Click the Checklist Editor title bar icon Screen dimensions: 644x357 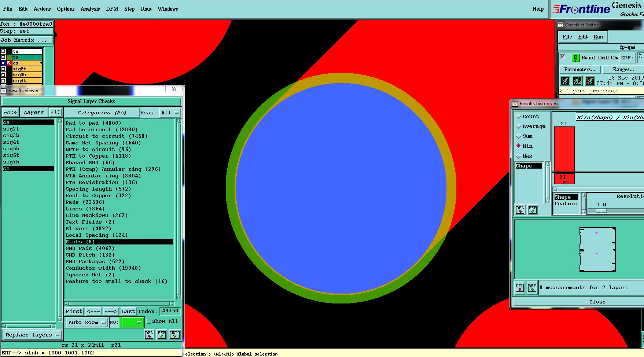560,25
